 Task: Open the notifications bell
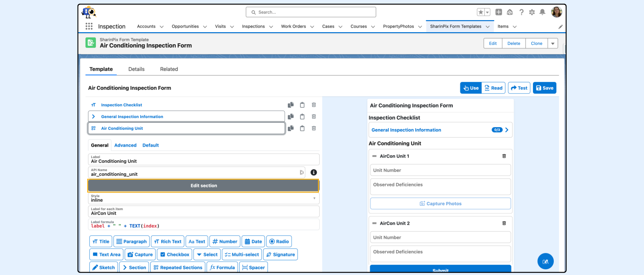click(542, 12)
